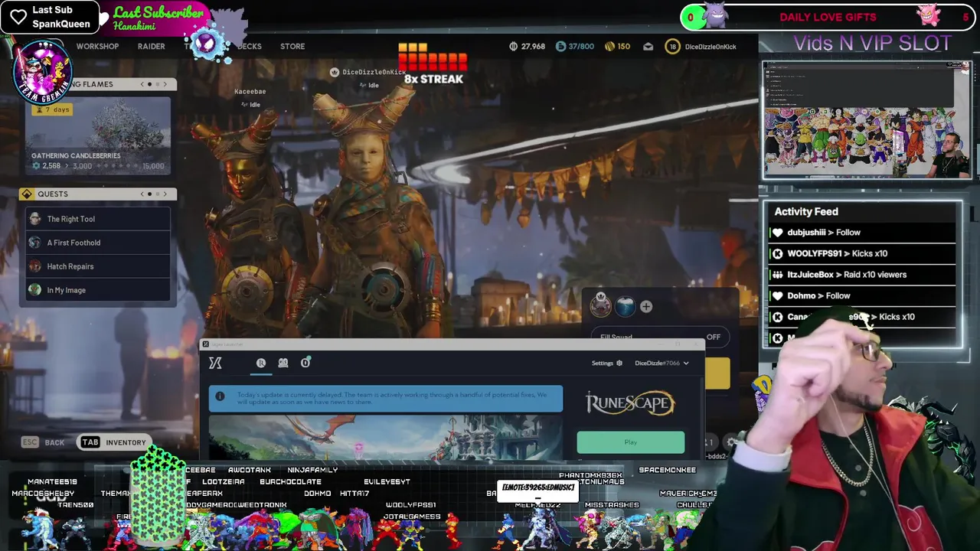Toggle the Fill Squad OFF switch
This screenshot has height=551, width=980.
(x=713, y=337)
